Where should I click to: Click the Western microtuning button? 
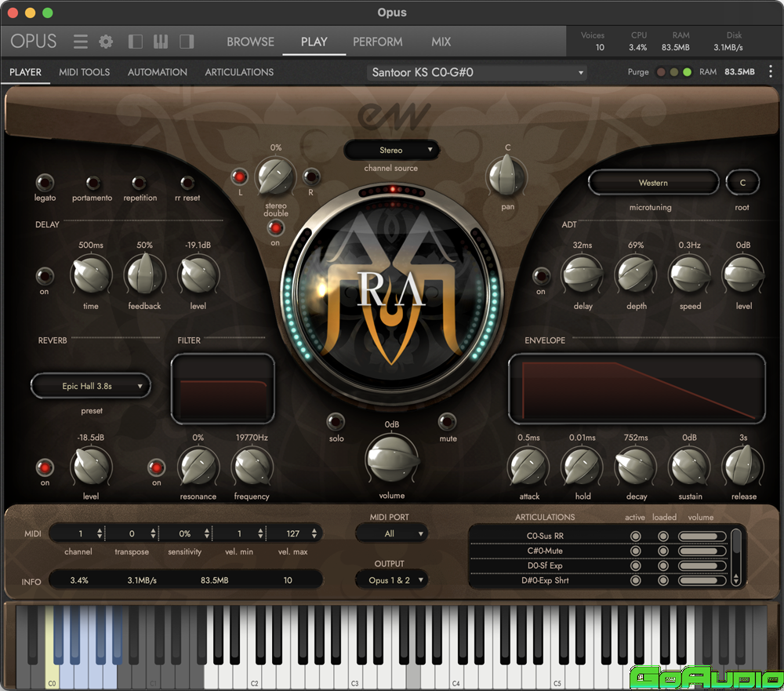pyautogui.click(x=653, y=183)
